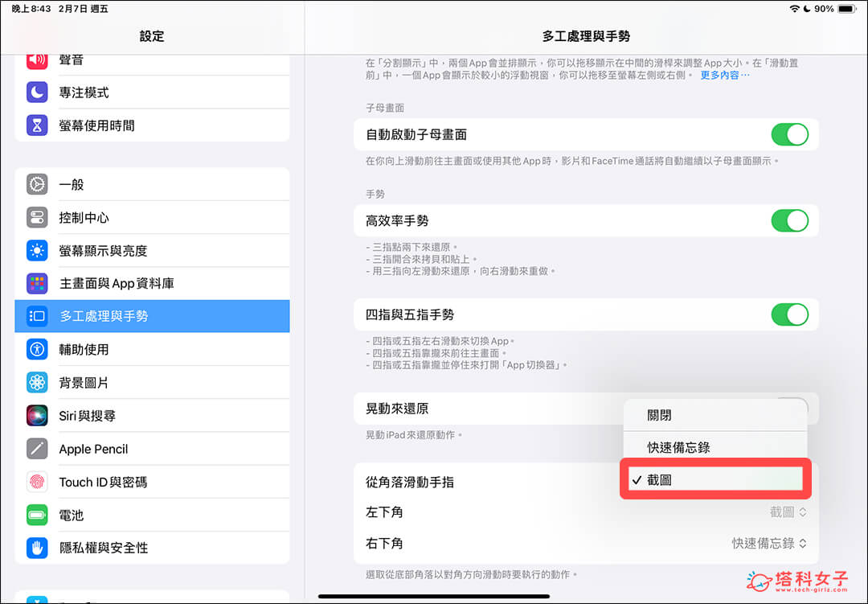Tap the status bar battery icon
Image resolution: width=868 pixels, height=604 pixels.
click(848, 9)
